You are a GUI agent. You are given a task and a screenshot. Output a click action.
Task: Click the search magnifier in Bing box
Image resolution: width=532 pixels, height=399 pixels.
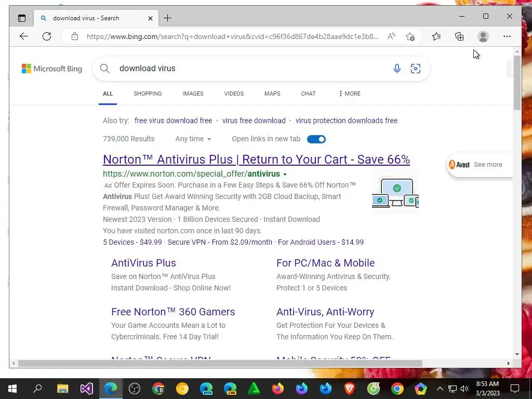tap(105, 69)
